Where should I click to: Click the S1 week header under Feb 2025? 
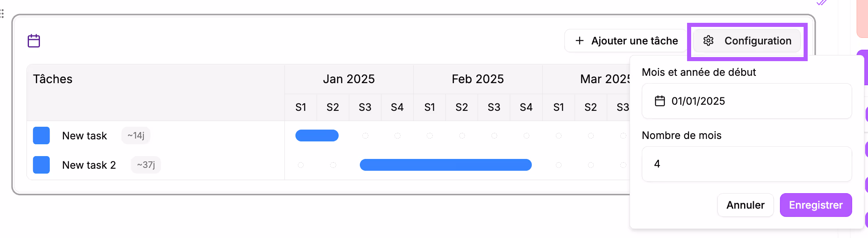pyautogui.click(x=430, y=107)
